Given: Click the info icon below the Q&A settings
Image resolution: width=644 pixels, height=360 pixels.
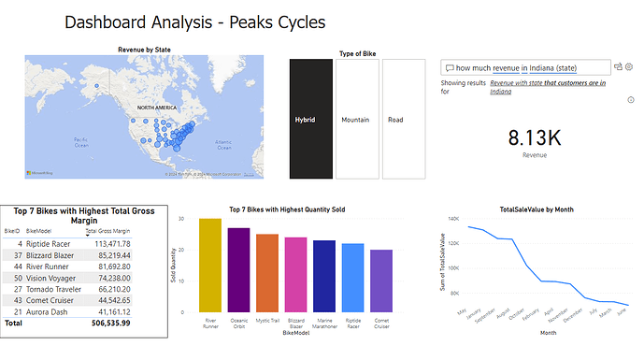Looking at the screenshot, I should click(x=631, y=100).
